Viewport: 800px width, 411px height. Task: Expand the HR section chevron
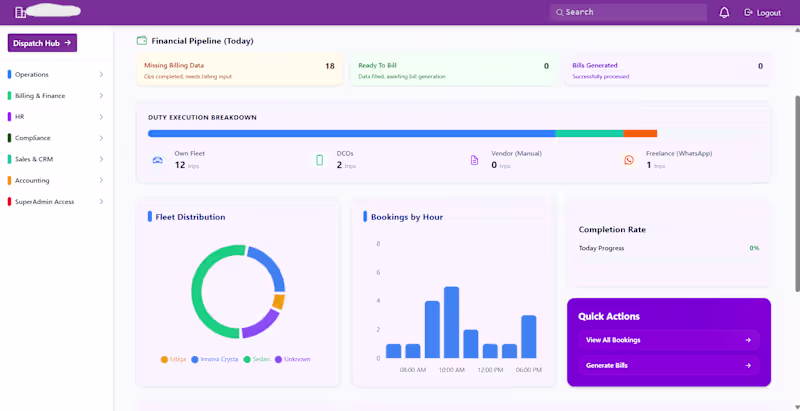coord(101,117)
